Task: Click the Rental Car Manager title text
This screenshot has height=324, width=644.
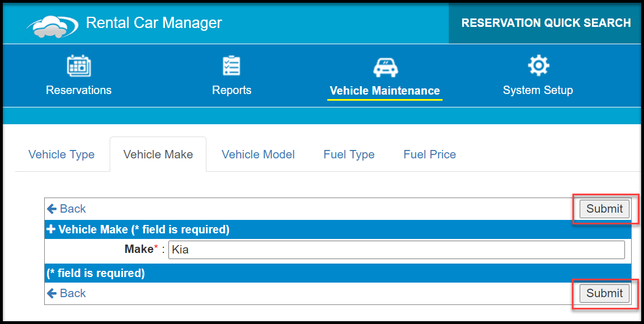Action: click(x=154, y=22)
